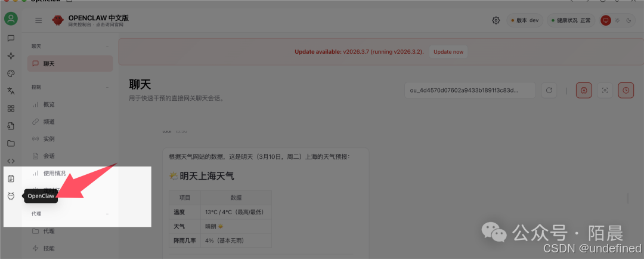
Task: Open the 频道 channels page
Action: click(x=70, y=122)
